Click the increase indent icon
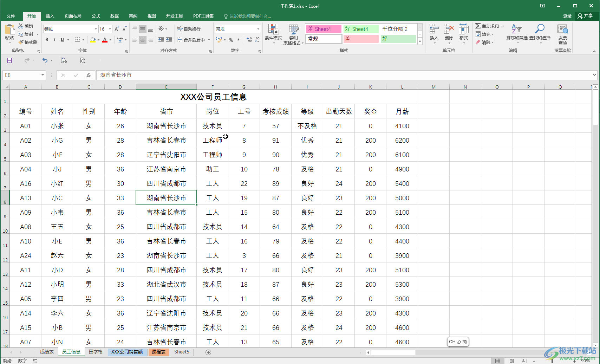 click(x=169, y=40)
